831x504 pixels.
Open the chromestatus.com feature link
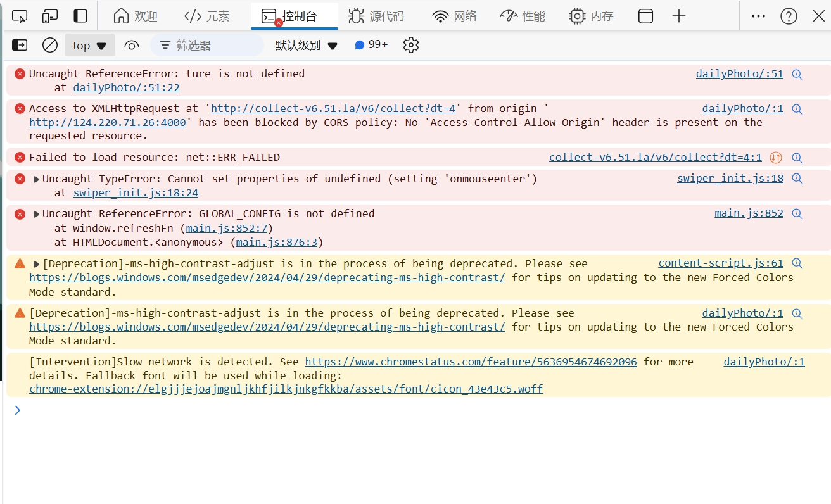pyautogui.click(x=471, y=362)
